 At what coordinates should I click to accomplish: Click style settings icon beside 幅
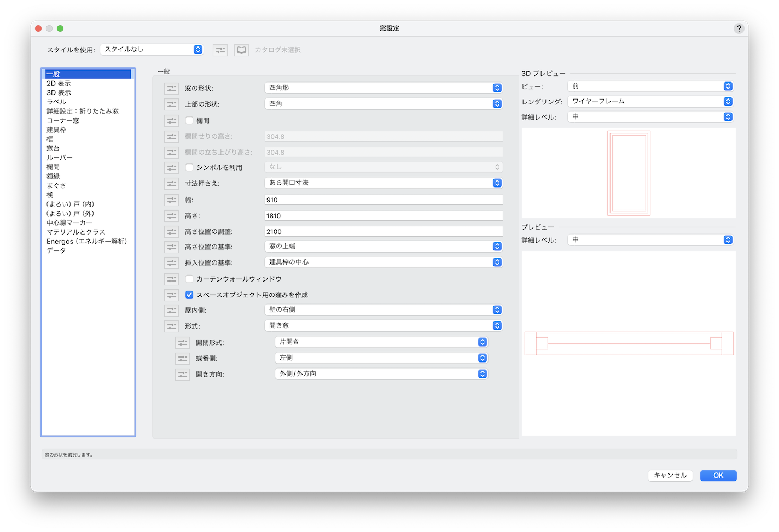171,200
